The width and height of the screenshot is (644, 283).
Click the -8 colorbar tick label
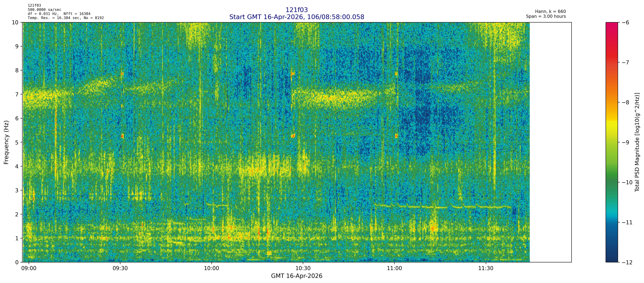625,102
